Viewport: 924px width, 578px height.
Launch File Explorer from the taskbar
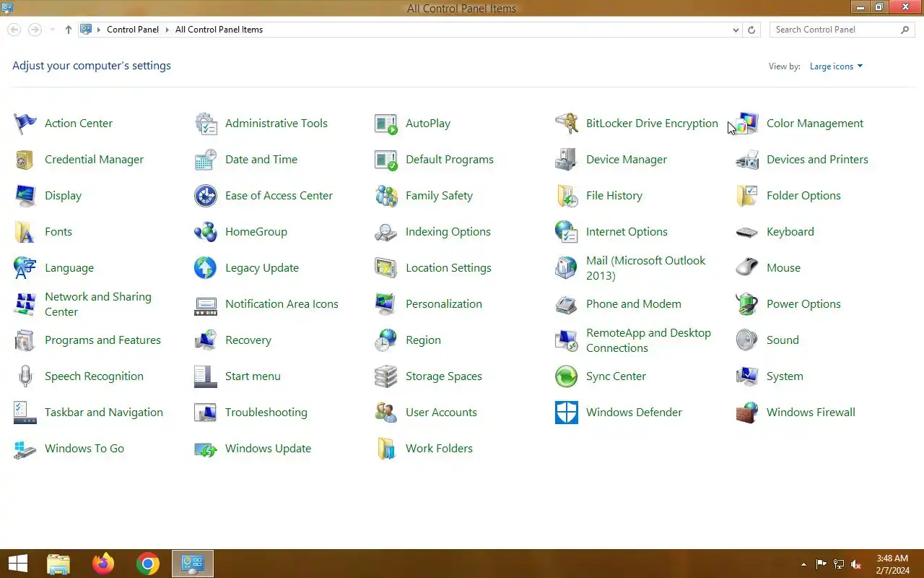[58, 564]
